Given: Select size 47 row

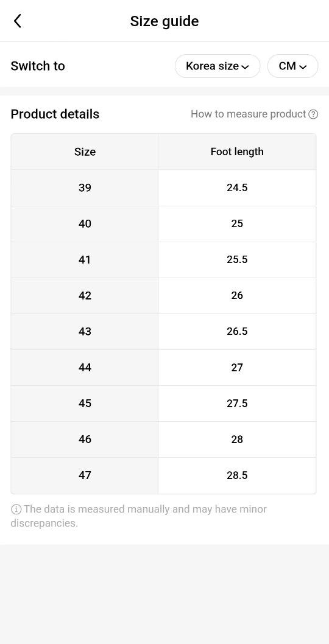Looking at the screenshot, I should tap(163, 475).
